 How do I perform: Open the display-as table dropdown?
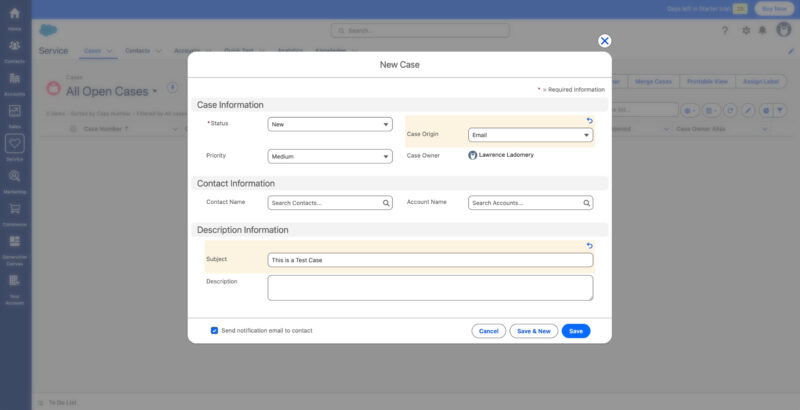point(711,111)
